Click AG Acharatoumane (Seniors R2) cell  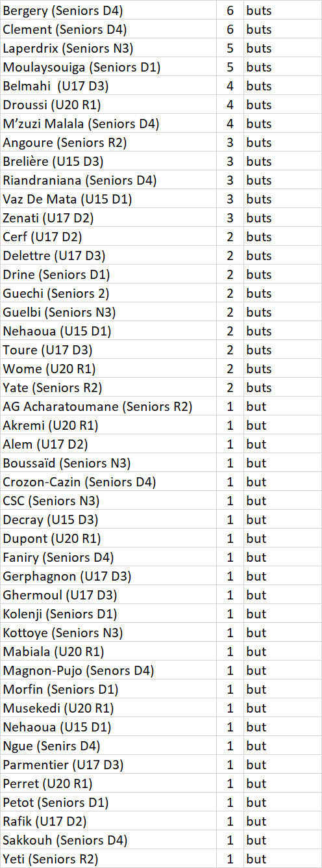(x=108, y=406)
